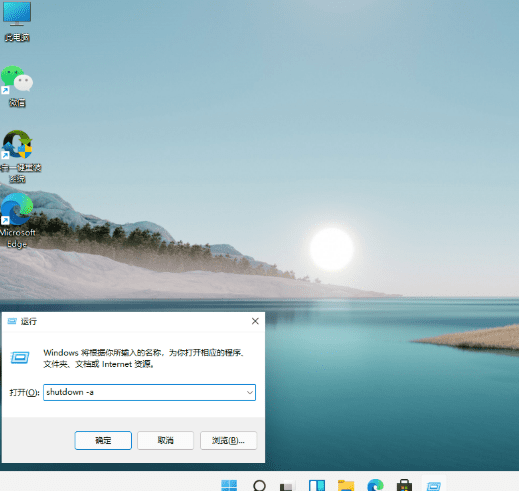Confirm with the 确定 button
519x491 pixels.
coord(103,440)
